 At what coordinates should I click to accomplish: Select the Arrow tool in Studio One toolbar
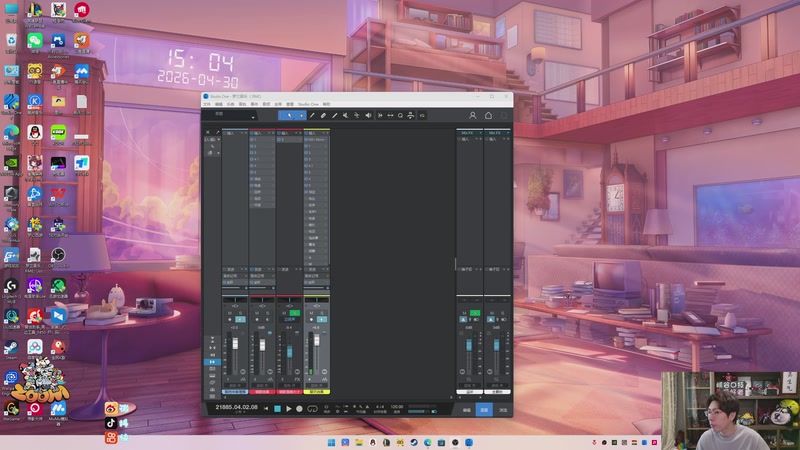click(289, 115)
